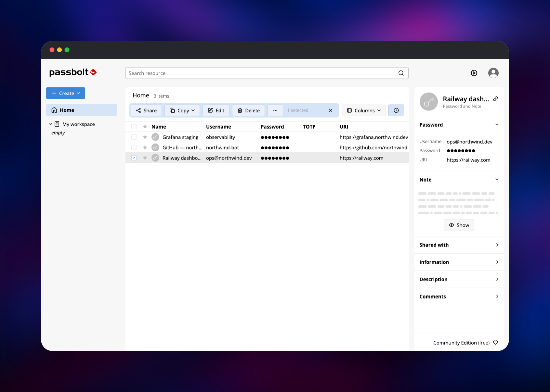Image resolution: width=550 pixels, height=392 pixels.
Task: Click the Grafana staging password dots
Action: pyautogui.click(x=275, y=137)
